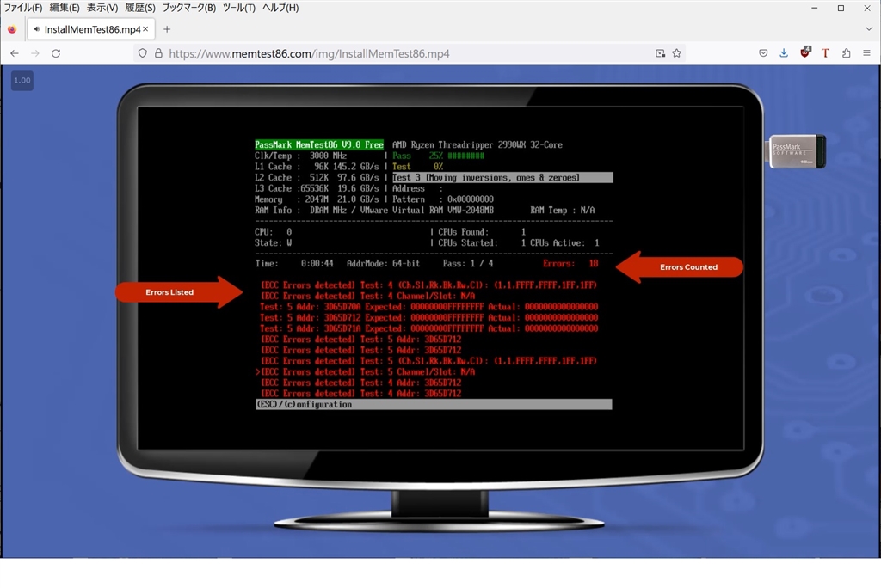Open the ヘルプ(H) menu

click(x=280, y=8)
